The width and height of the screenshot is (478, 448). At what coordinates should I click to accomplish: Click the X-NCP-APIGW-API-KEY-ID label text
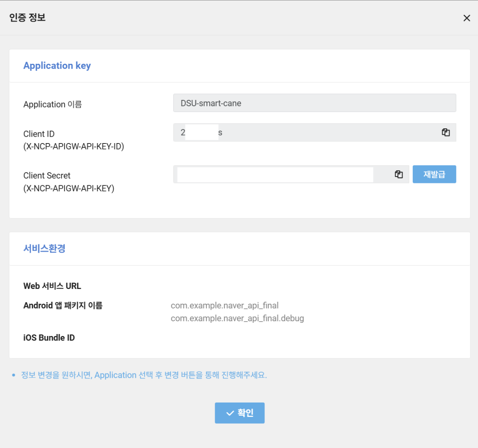tap(74, 147)
